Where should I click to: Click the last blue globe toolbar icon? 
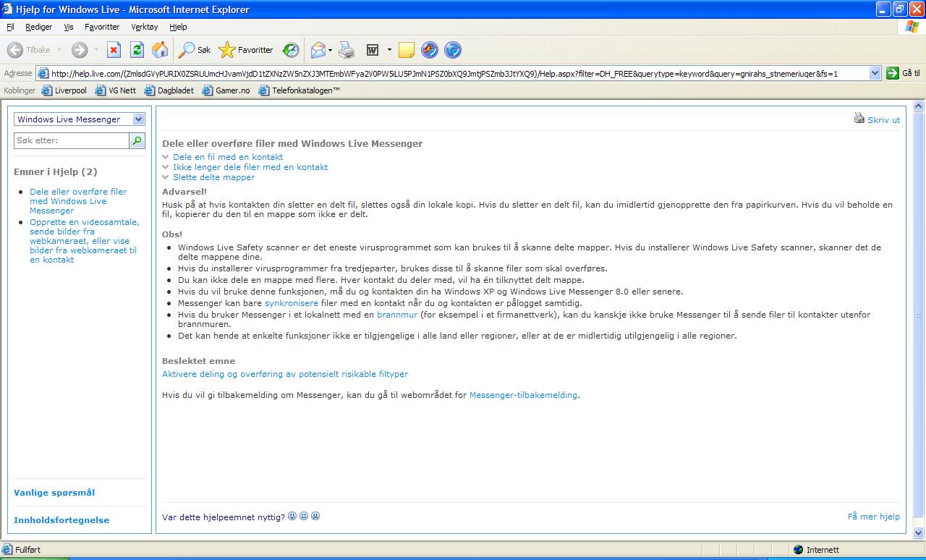[453, 50]
